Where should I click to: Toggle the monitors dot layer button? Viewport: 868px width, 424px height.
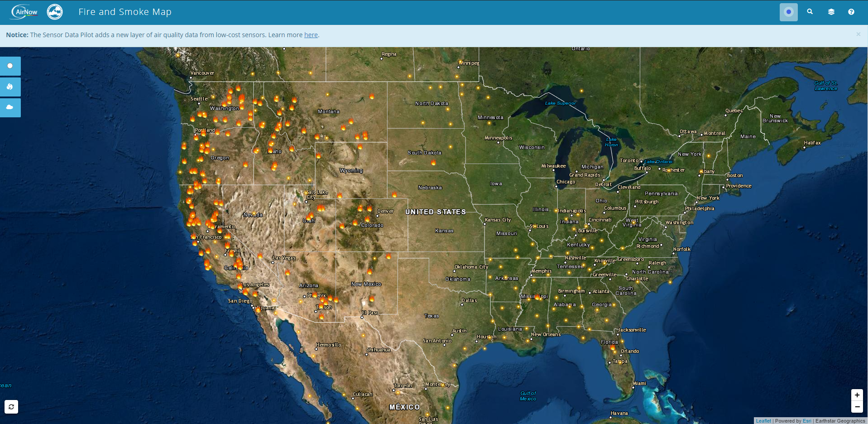coord(10,66)
